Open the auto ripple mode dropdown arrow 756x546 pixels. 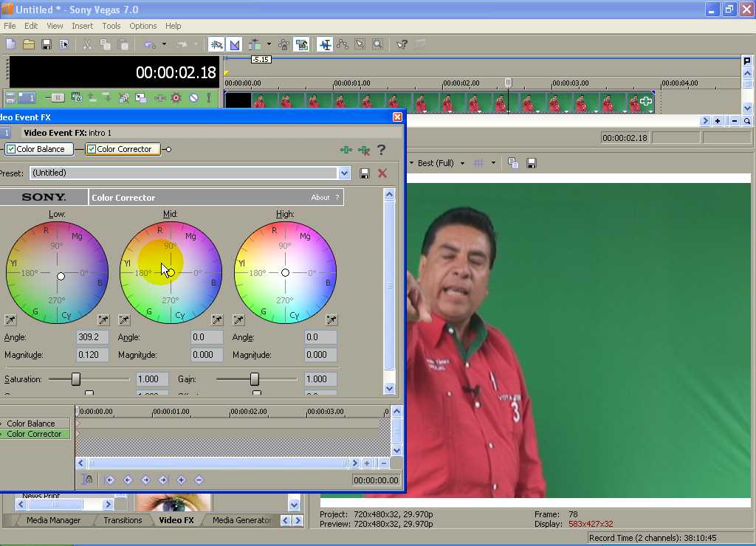(x=269, y=44)
